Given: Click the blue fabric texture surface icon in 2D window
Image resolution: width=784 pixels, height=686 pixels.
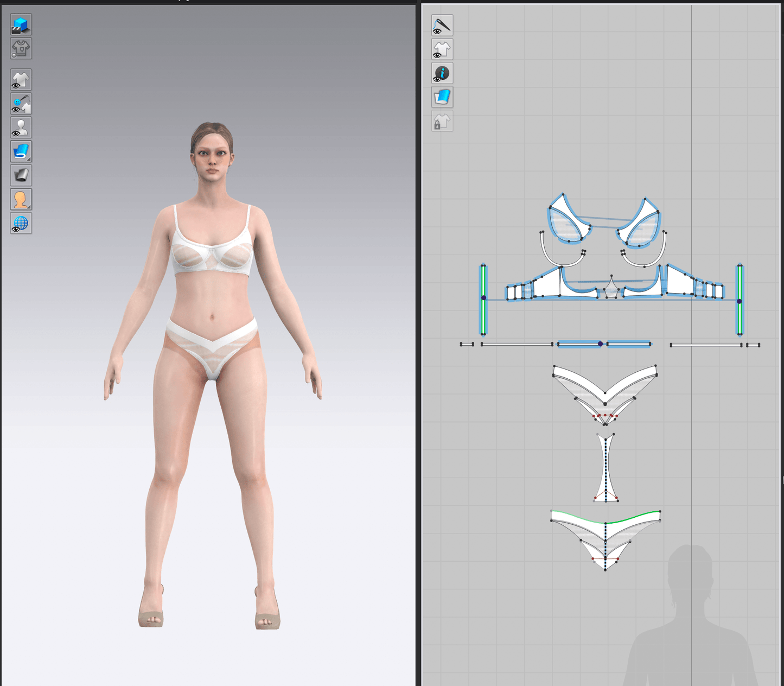Looking at the screenshot, I should pyautogui.click(x=442, y=97).
